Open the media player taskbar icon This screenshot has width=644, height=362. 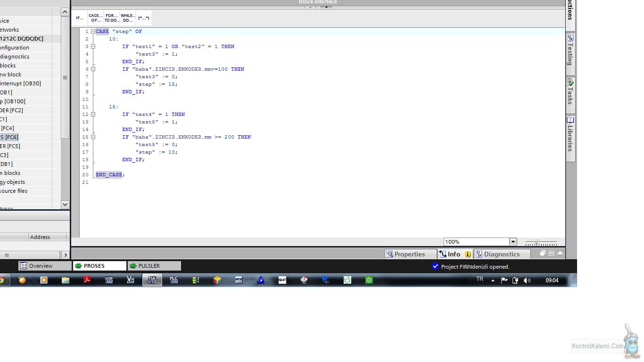(x=44, y=280)
